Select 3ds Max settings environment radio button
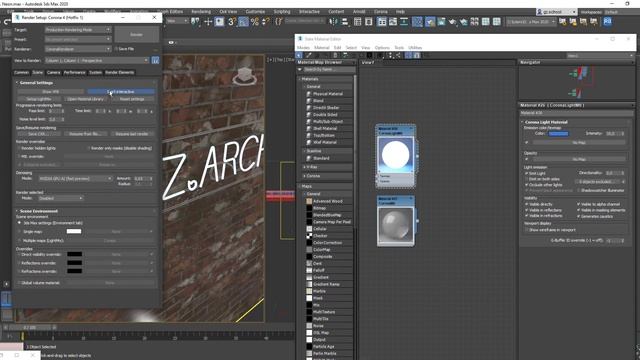Screen dimensions: 640x360 point(19,223)
